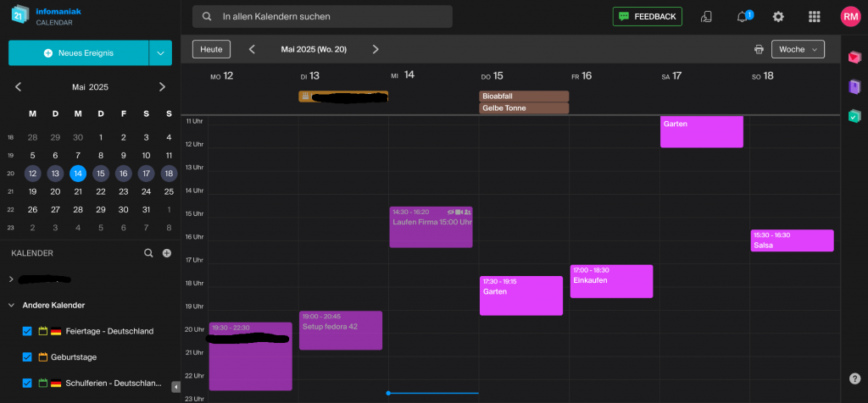Open the red app icon in right sidebar

coord(854,57)
